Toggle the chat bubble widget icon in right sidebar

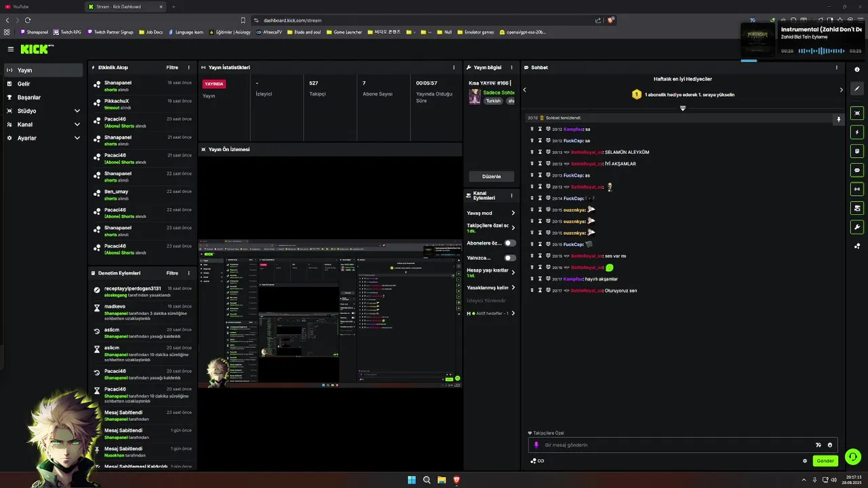point(857,170)
